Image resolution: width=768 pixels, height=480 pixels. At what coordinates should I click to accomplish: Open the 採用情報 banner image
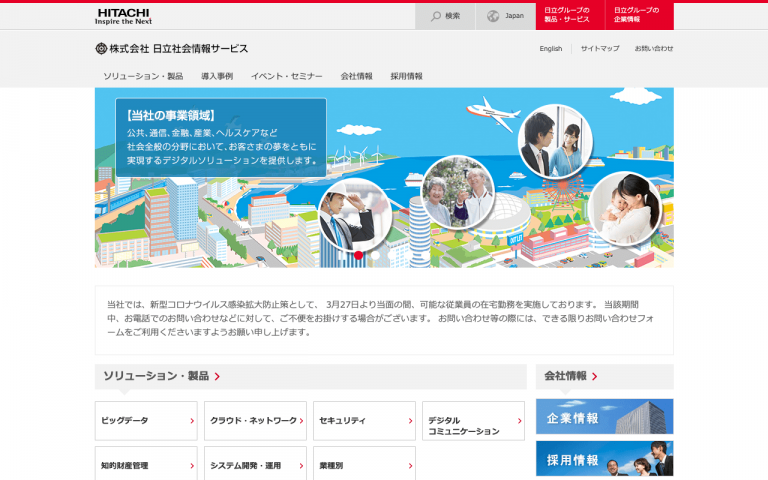point(604,458)
